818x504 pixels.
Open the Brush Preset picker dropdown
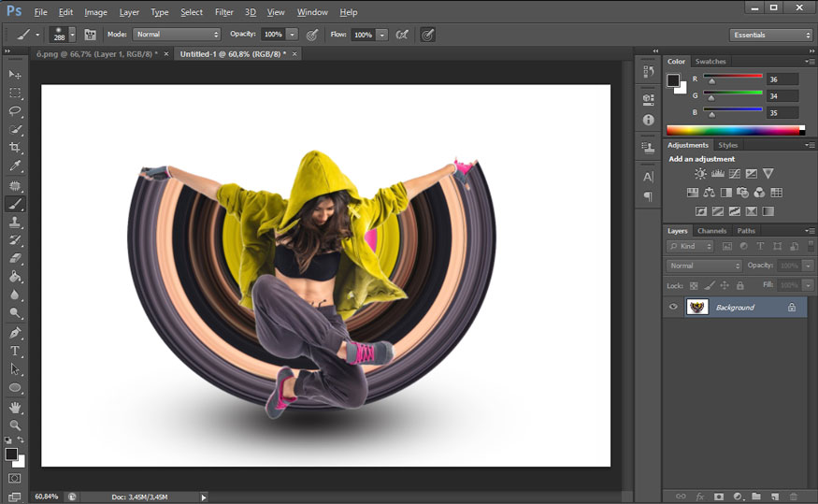click(72, 35)
